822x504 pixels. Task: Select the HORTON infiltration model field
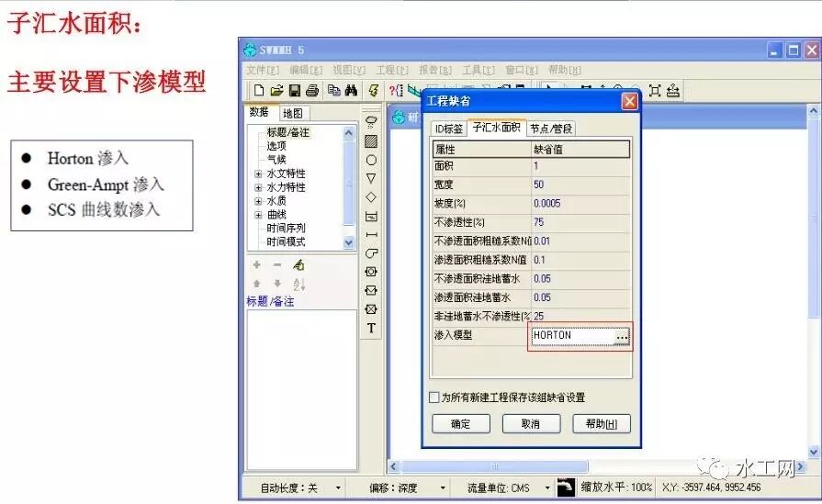[572, 335]
